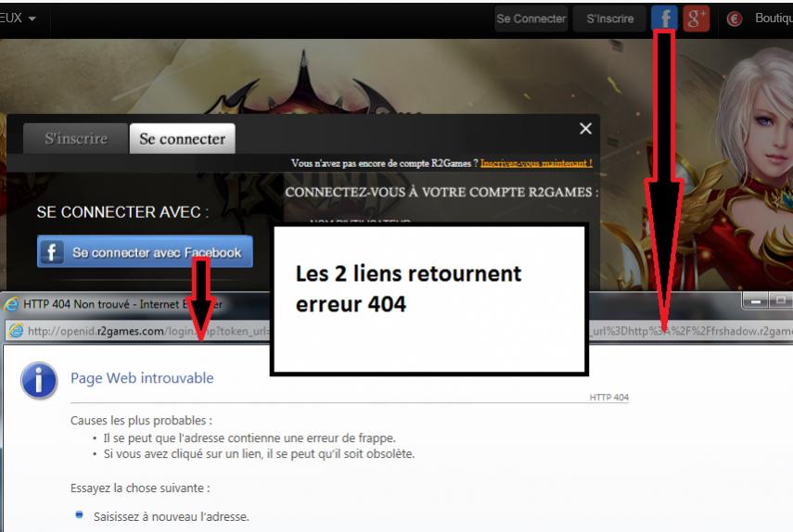This screenshot has width=793, height=532.
Task: Click the Saisissez à nouveau l'adresse option
Action: (171, 516)
